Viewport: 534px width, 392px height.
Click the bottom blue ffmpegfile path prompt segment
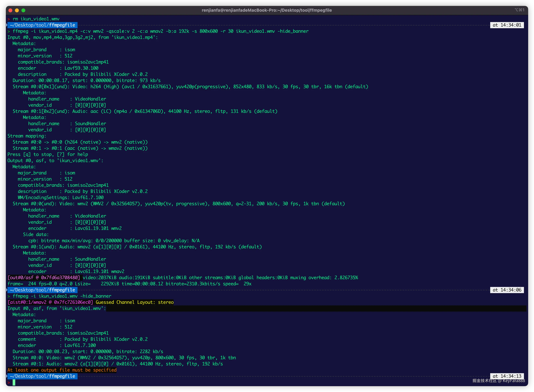click(42, 376)
